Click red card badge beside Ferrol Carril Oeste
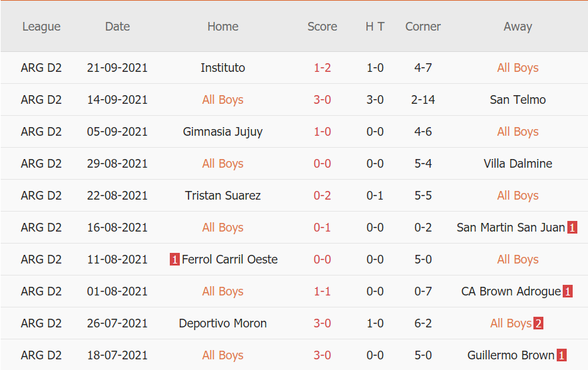 (x=174, y=260)
